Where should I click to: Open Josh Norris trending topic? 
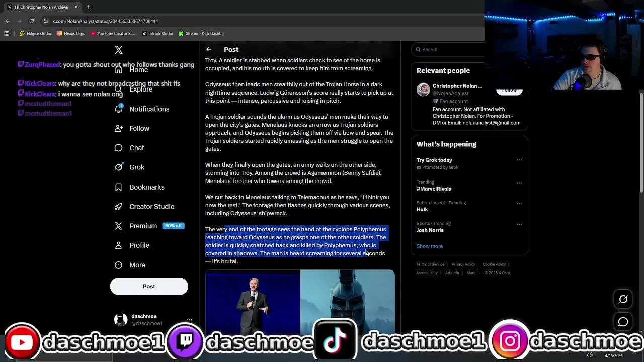tap(430, 230)
